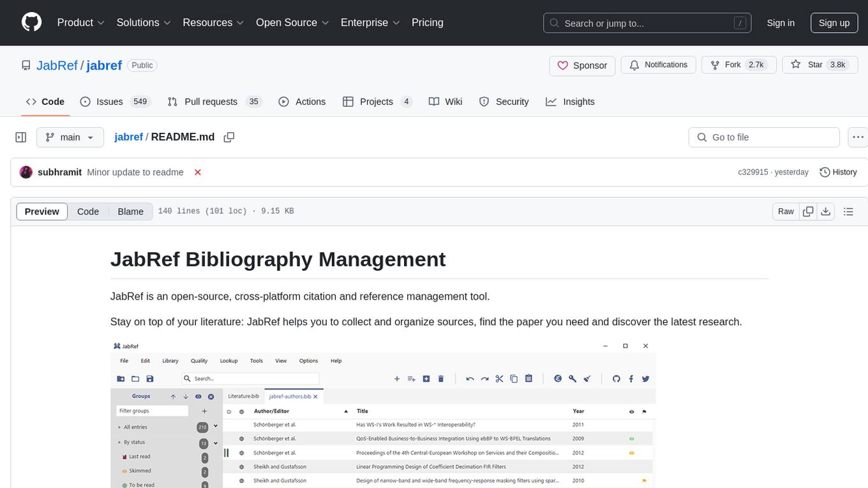Copy the raw file contents
This screenshot has width=868, height=488.
[809, 211]
